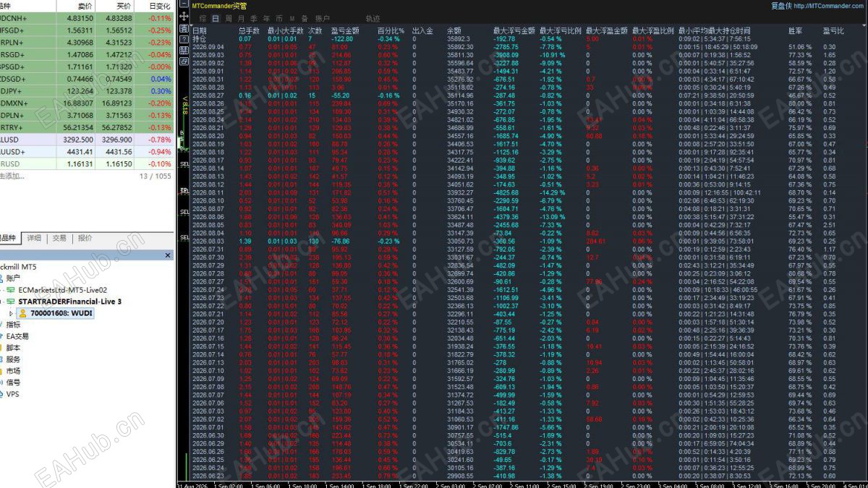Close the navigator panel with X

[x=169, y=255]
